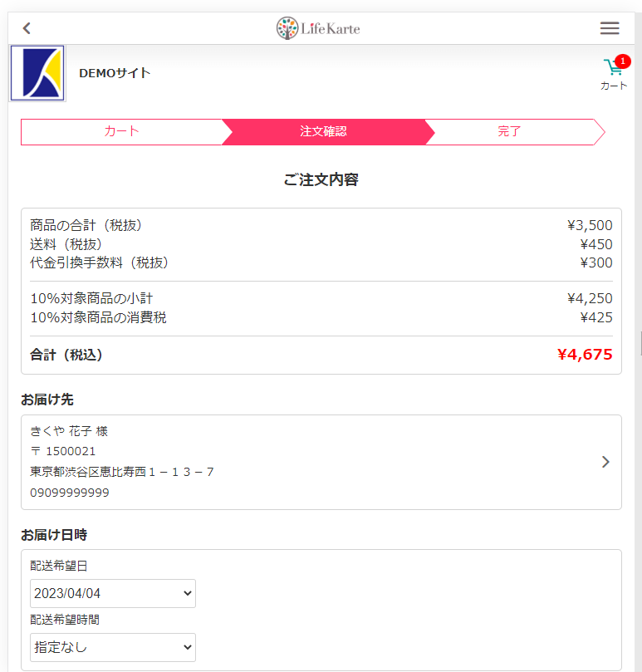
Task: Click the DEMO site blue logo thumbnail
Action: click(37, 73)
